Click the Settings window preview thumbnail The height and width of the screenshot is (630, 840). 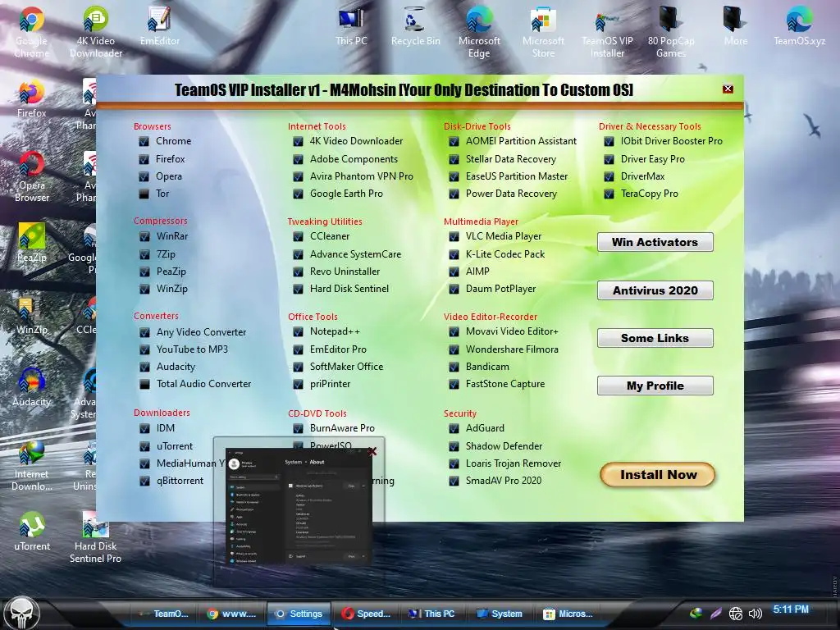tap(299, 506)
